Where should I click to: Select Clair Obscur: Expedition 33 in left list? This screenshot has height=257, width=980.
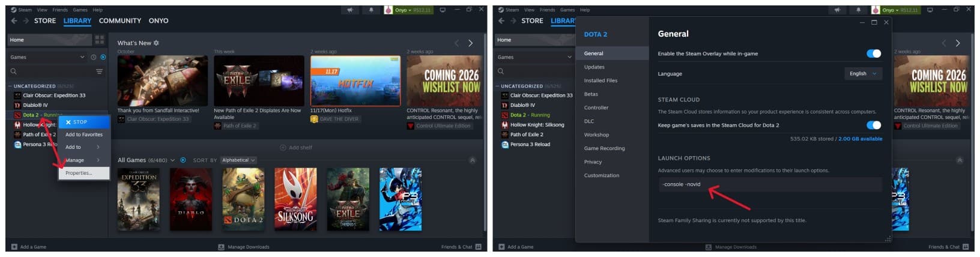coord(54,95)
